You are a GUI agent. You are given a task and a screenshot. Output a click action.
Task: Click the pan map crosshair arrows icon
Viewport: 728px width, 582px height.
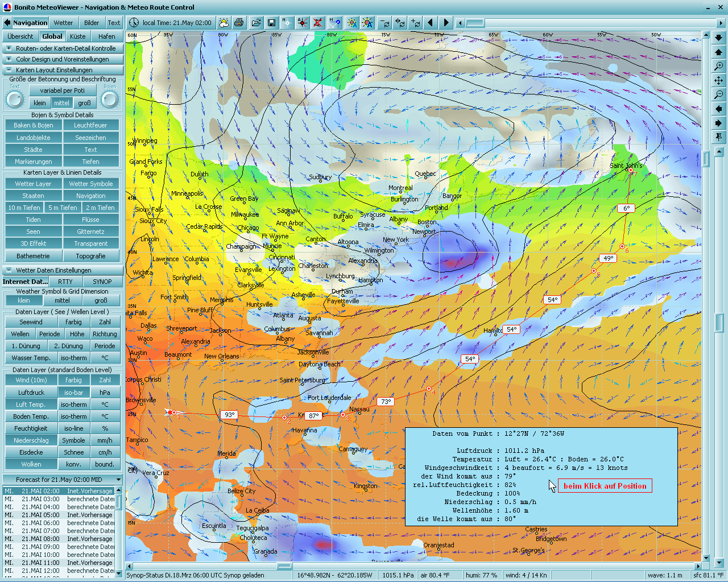719,81
